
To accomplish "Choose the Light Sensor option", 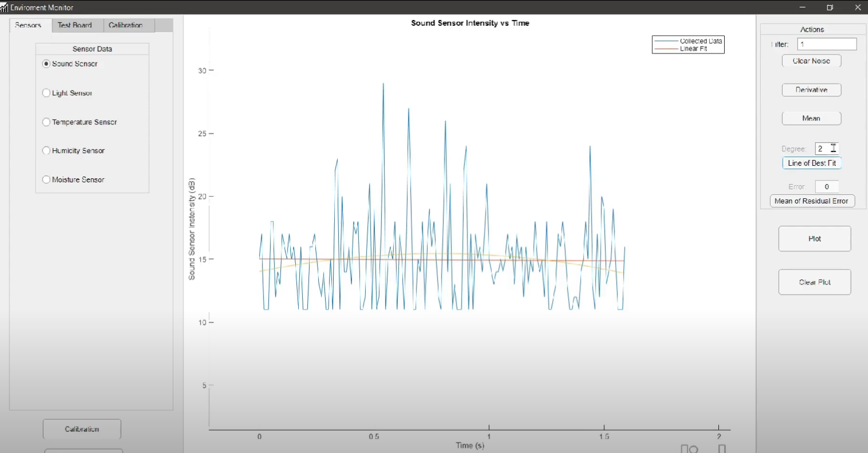I will [46, 93].
